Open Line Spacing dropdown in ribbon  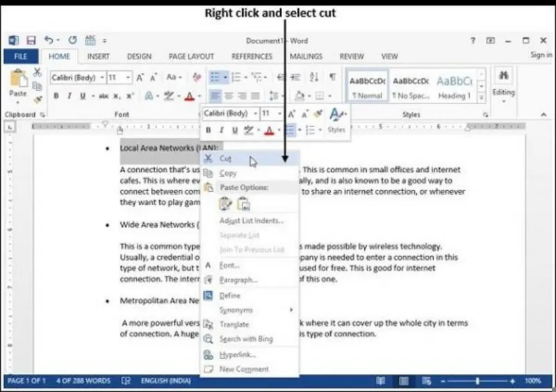pyautogui.click(x=276, y=96)
